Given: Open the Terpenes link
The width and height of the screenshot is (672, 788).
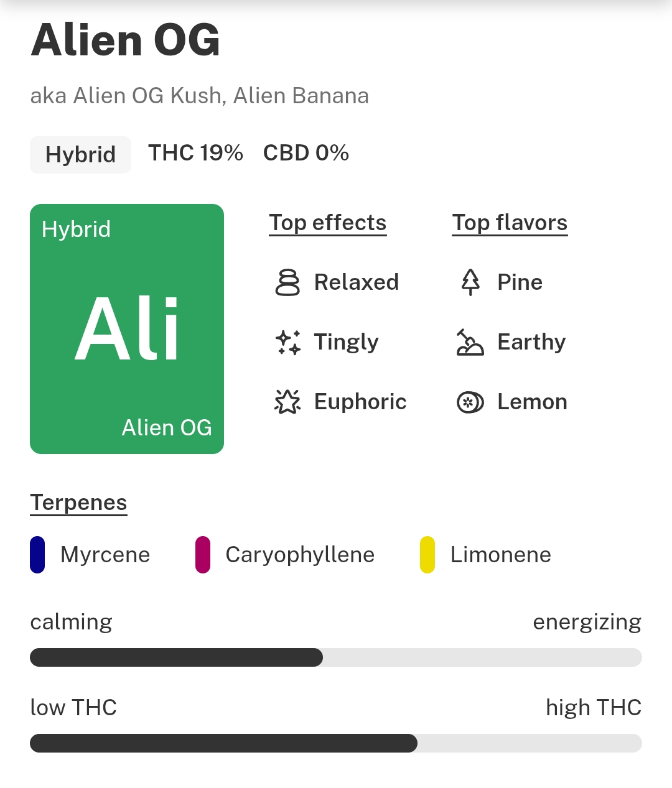Looking at the screenshot, I should click(78, 503).
